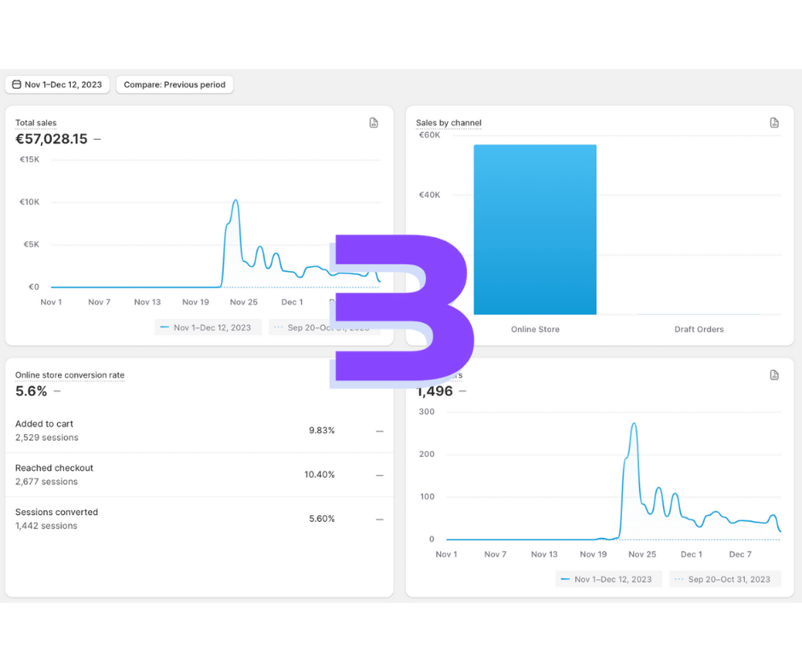Open the Compare: Previous period selector

pyautogui.click(x=174, y=84)
